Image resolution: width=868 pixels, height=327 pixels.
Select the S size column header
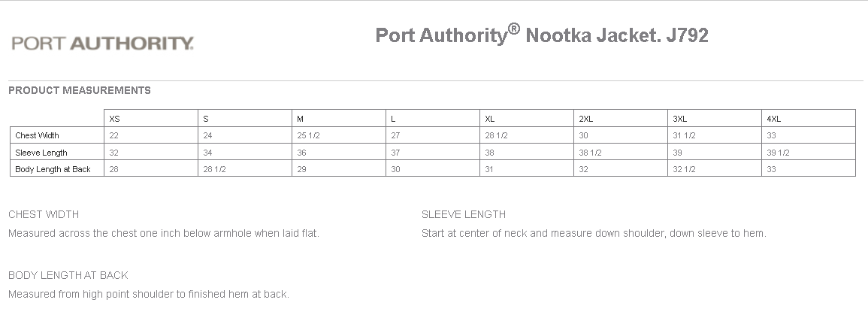click(x=206, y=119)
